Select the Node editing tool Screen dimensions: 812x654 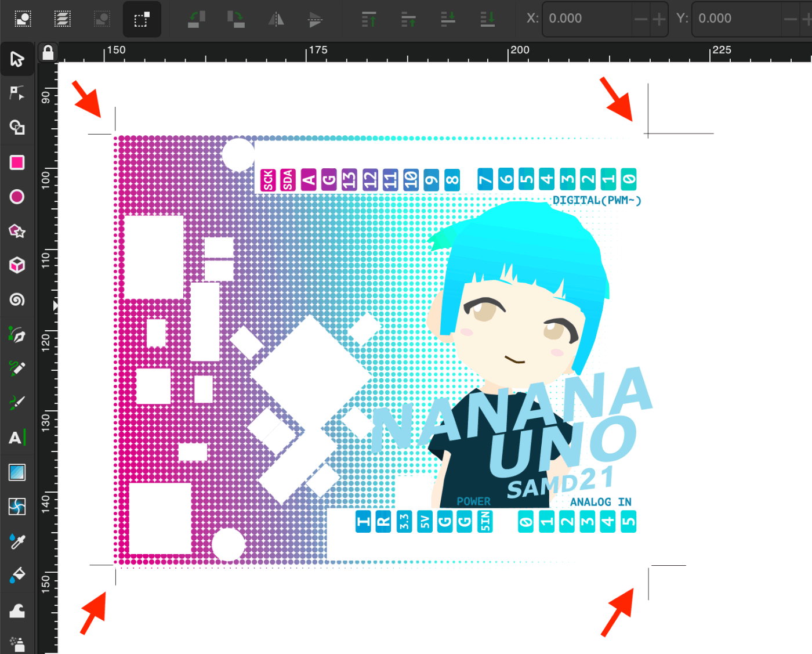17,93
